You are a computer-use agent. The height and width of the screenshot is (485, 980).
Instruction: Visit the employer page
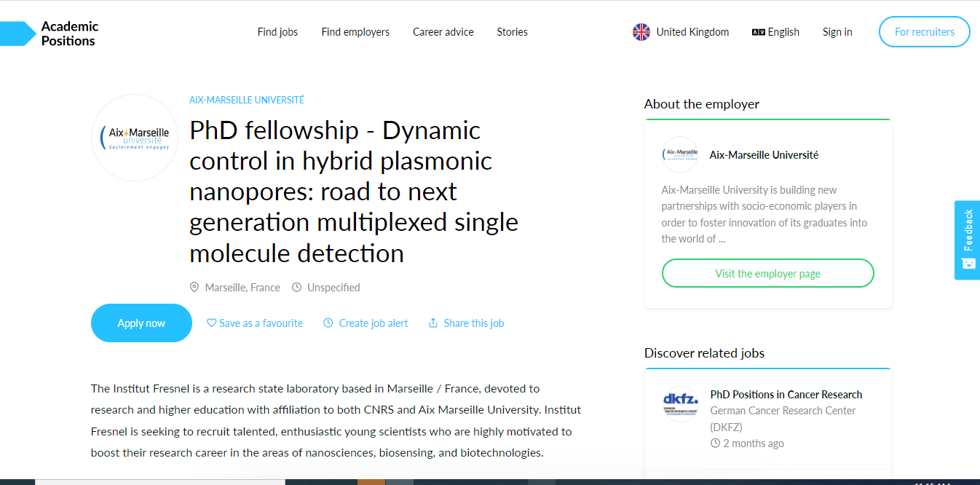[767, 274]
